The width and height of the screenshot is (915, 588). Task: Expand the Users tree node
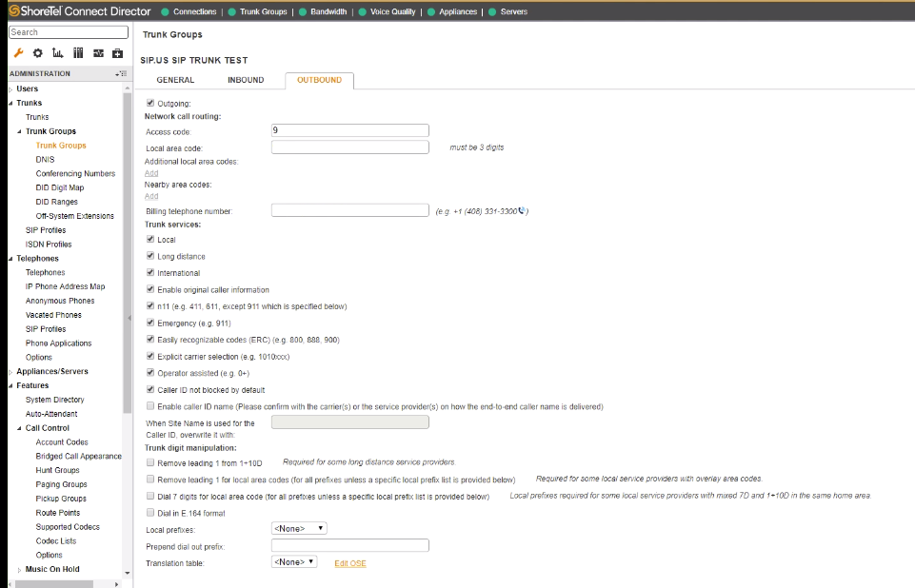(11, 89)
